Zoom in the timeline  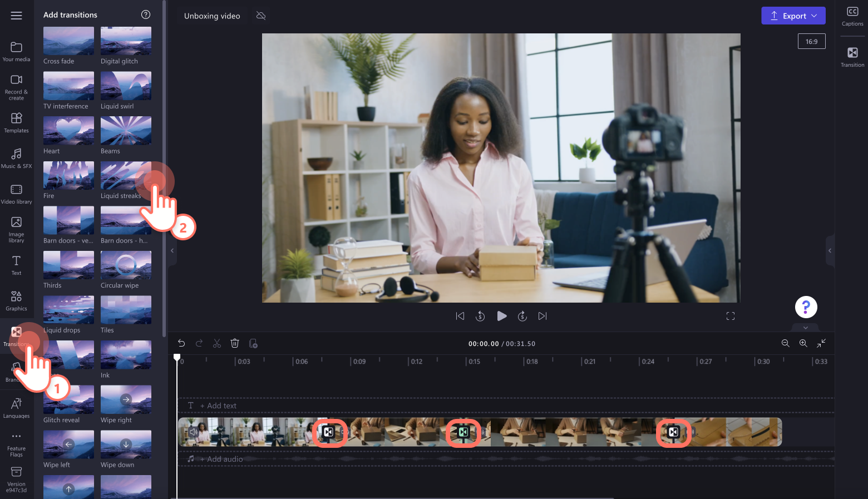click(x=803, y=343)
